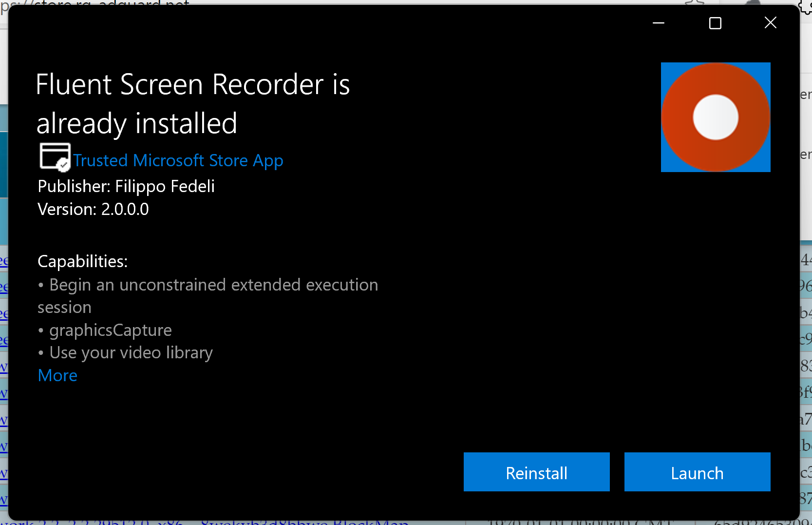Open the Trusted Microsoft Store App link

pyautogui.click(x=178, y=160)
